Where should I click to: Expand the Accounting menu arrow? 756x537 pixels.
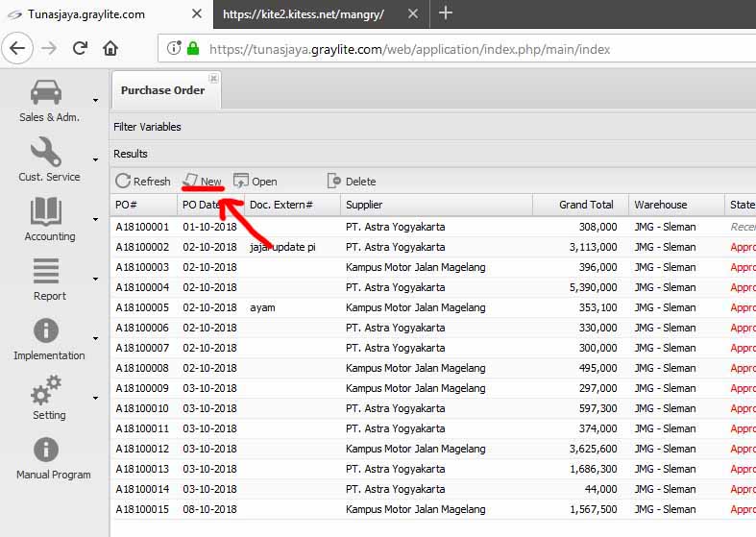[95, 219]
